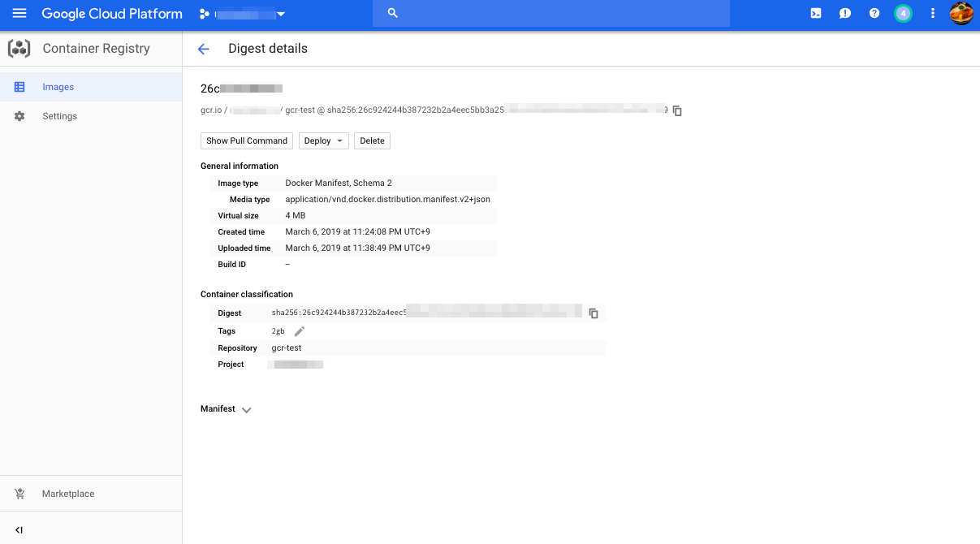980x544 pixels.
Task: Open notifications badge showing 4
Action: click(903, 13)
